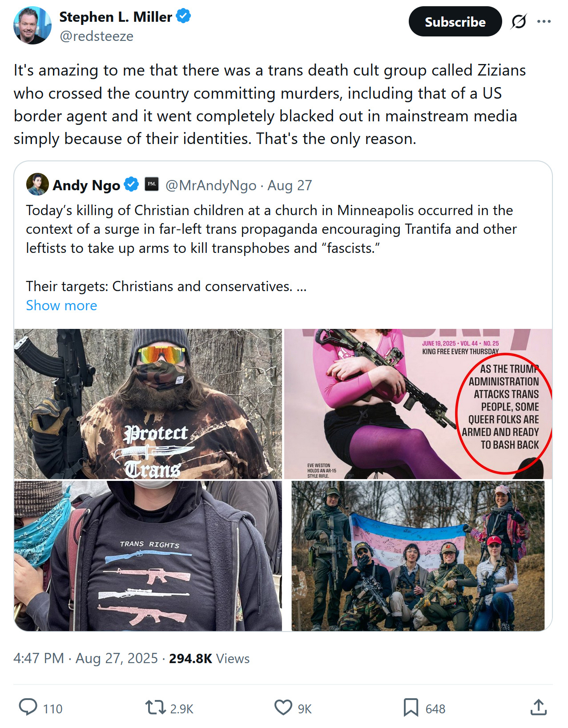The image size is (568, 728).
Task: Open the magazine cover image
Action: tap(418, 404)
